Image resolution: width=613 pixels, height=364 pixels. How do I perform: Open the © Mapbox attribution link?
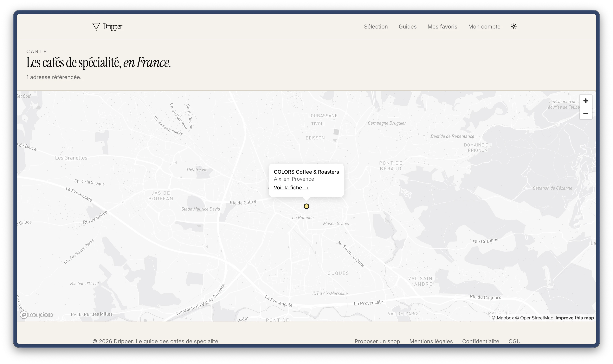(503, 318)
